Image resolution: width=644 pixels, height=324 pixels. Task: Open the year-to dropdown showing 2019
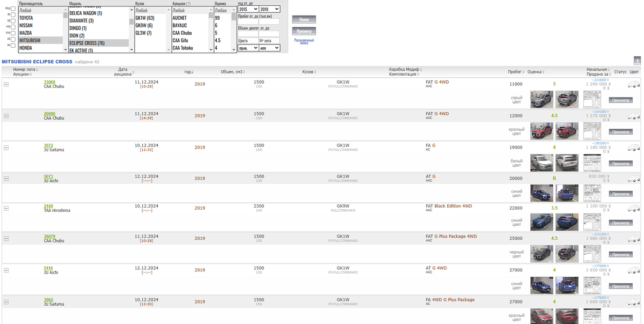point(269,10)
